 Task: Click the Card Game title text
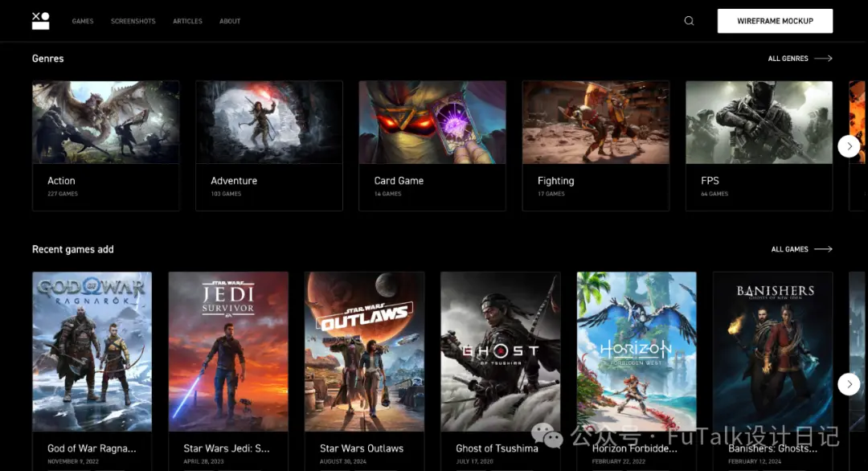pyautogui.click(x=399, y=180)
